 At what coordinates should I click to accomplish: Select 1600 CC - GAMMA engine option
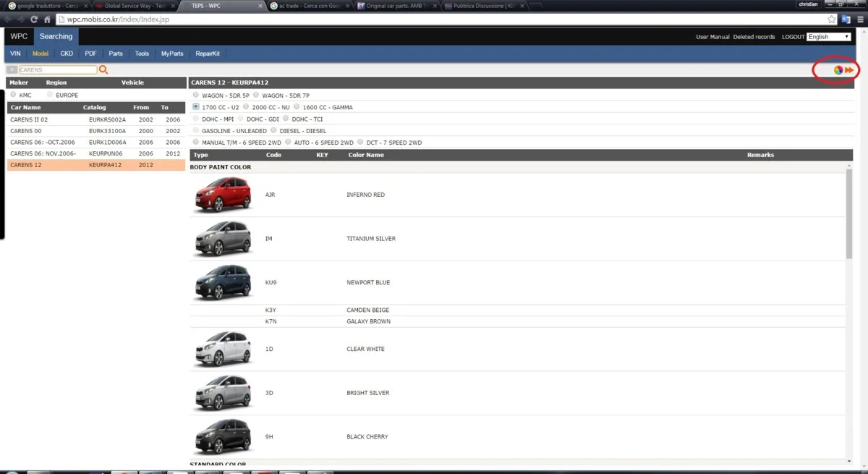297,107
